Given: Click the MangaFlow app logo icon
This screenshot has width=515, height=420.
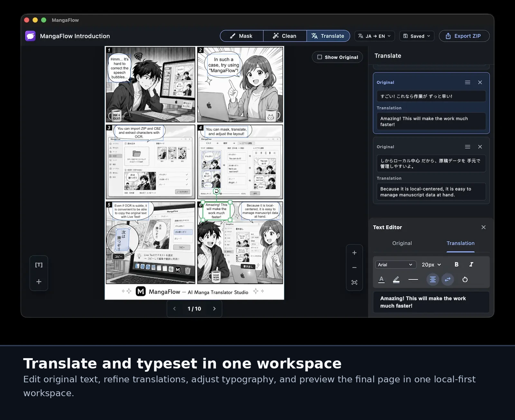Looking at the screenshot, I should (30, 36).
